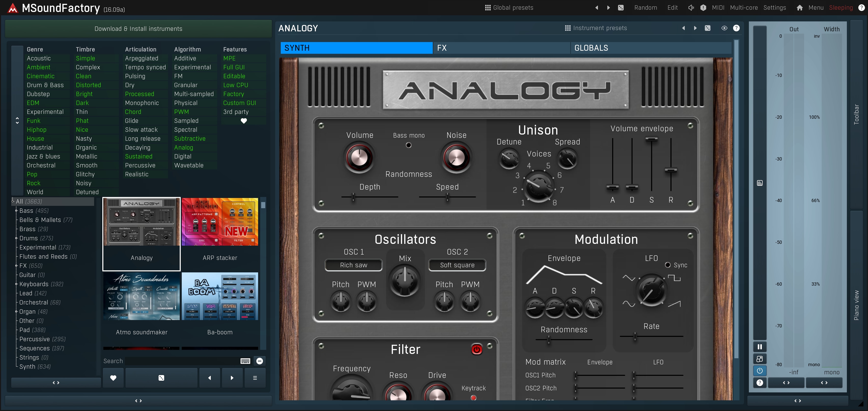Go to next global preset arrow

(609, 8)
